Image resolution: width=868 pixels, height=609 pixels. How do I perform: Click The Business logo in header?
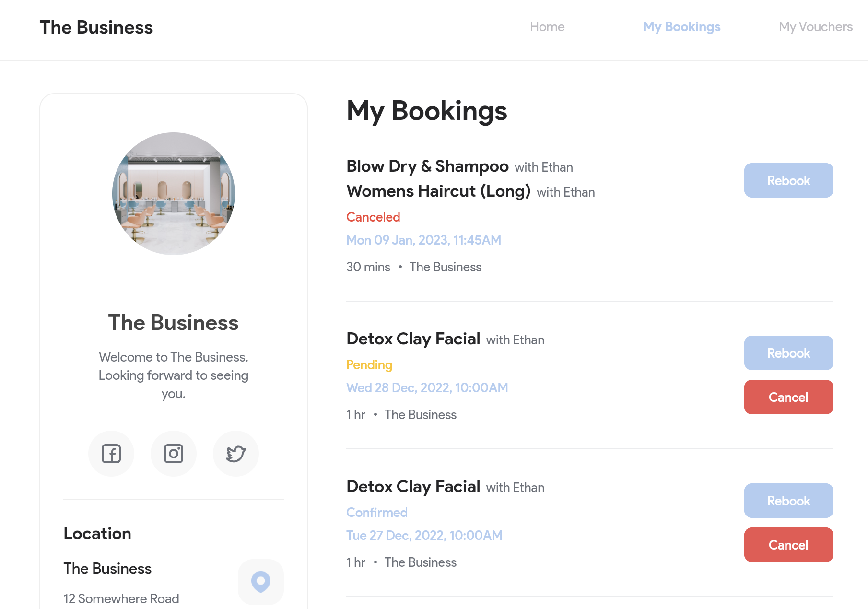click(x=96, y=27)
